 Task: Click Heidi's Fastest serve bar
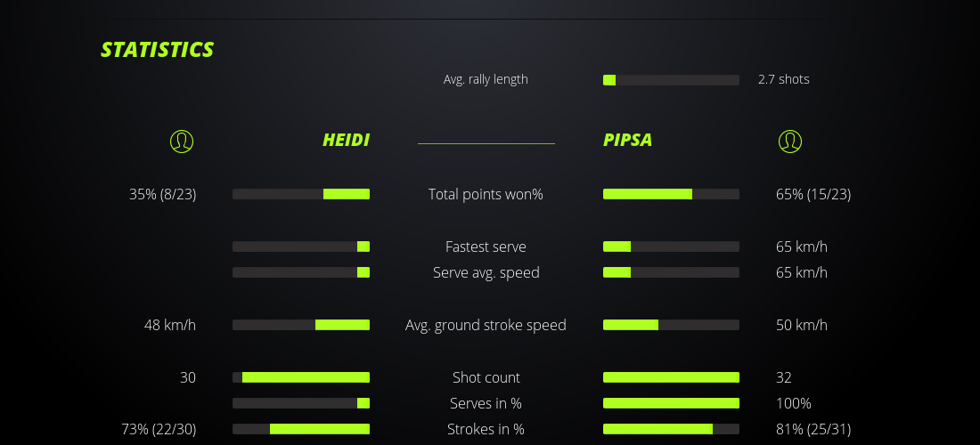pos(301,247)
